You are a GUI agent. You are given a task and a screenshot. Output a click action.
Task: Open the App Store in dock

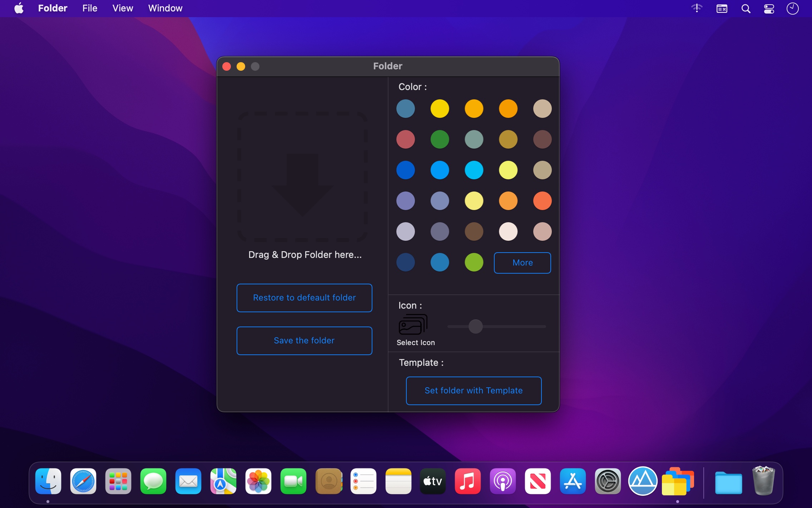573,481
